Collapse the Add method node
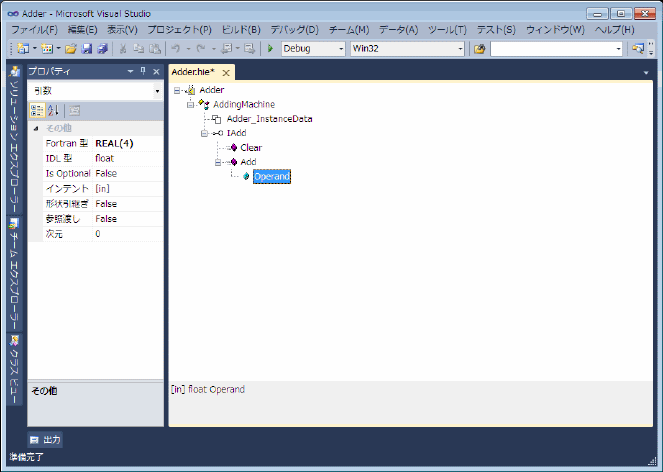This screenshot has height=472, width=663. coord(218,162)
